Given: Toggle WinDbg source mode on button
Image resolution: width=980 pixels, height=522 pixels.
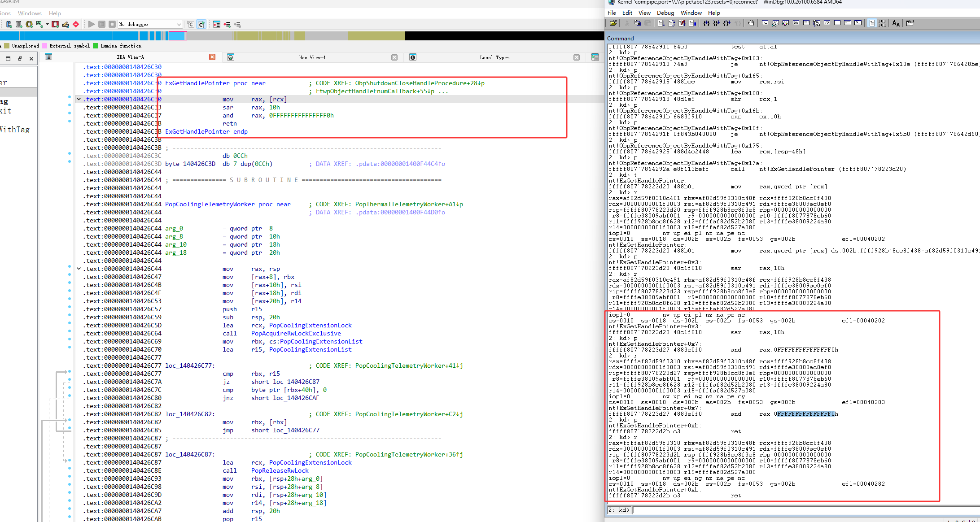Looking at the screenshot, I should pyautogui.click(x=871, y=23).
